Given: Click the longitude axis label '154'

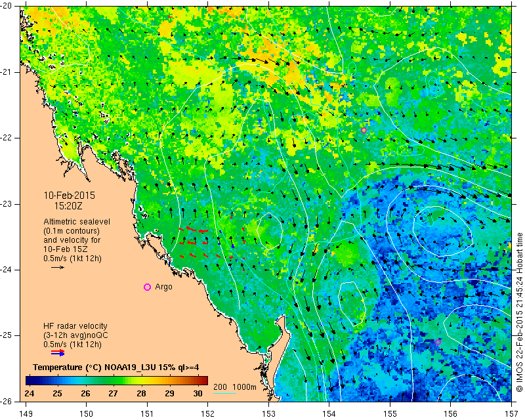Looking at the screenshot, I should point(329,414).
